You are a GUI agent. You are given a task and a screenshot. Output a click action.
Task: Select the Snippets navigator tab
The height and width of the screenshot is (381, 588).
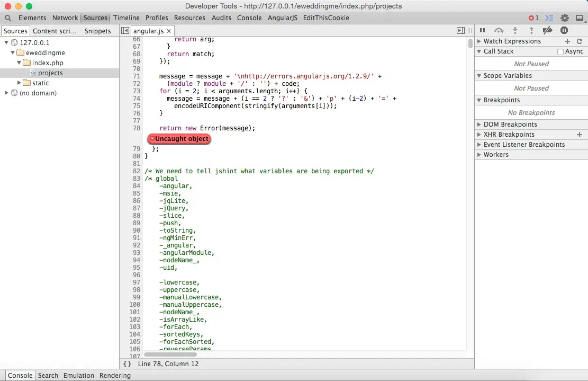coord(97,31)
